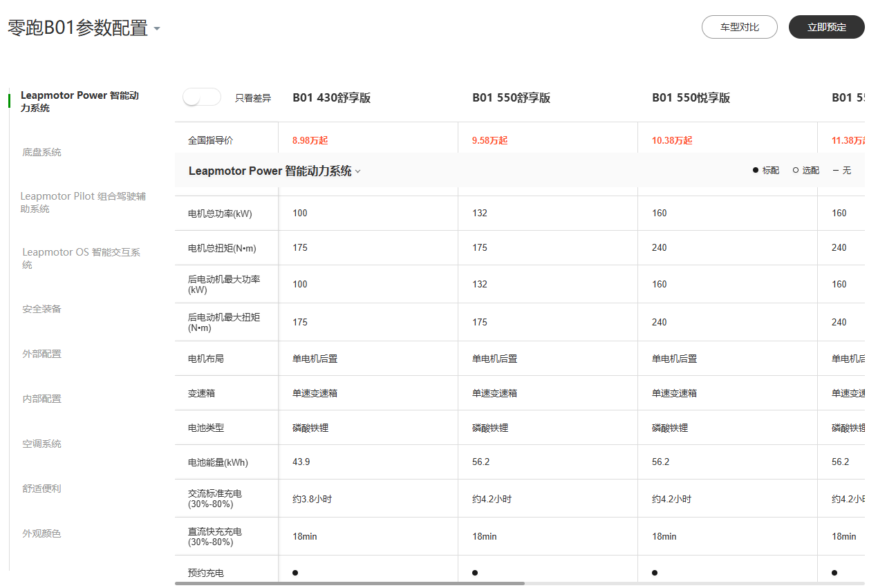Click the 电机总扭矩(N•m) row label
This screenshot has width=887, height=588.
222,248
